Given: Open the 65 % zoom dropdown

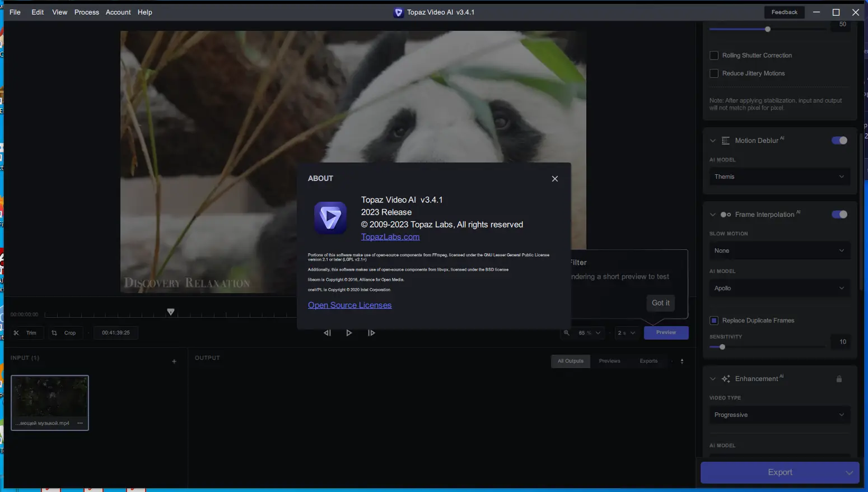Looking at the screenshot, I should pos(590,333).
